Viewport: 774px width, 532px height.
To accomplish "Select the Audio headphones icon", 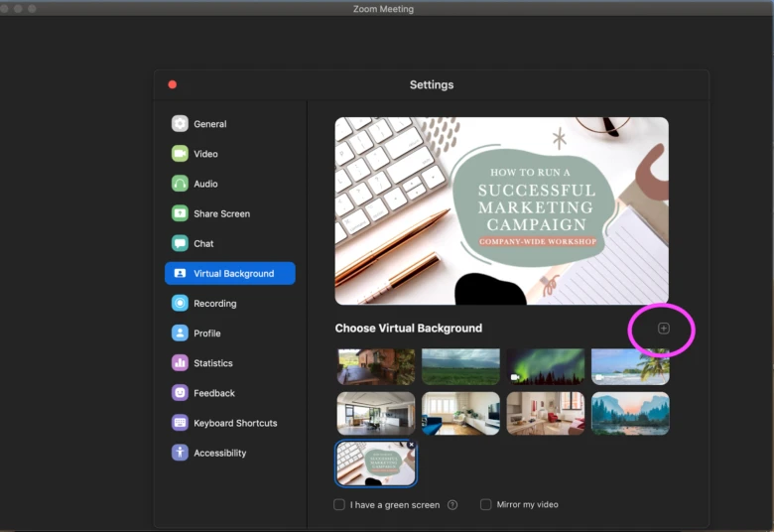I will (180, 184).
